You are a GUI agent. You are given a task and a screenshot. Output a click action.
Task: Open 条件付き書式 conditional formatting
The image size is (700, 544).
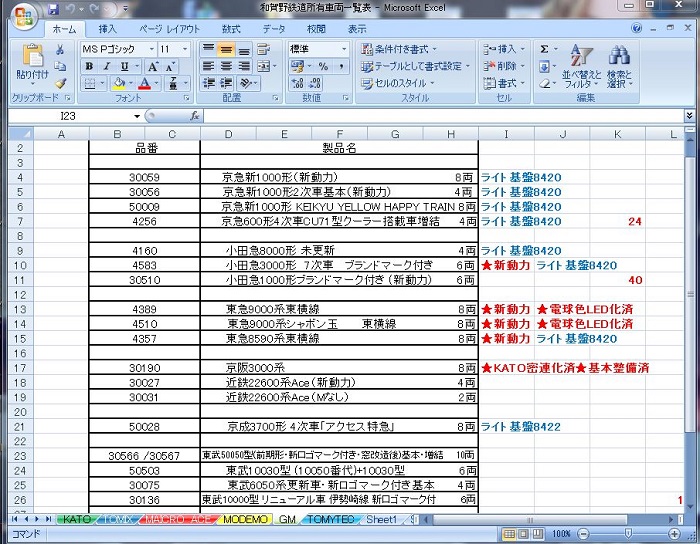pos(399,49)
